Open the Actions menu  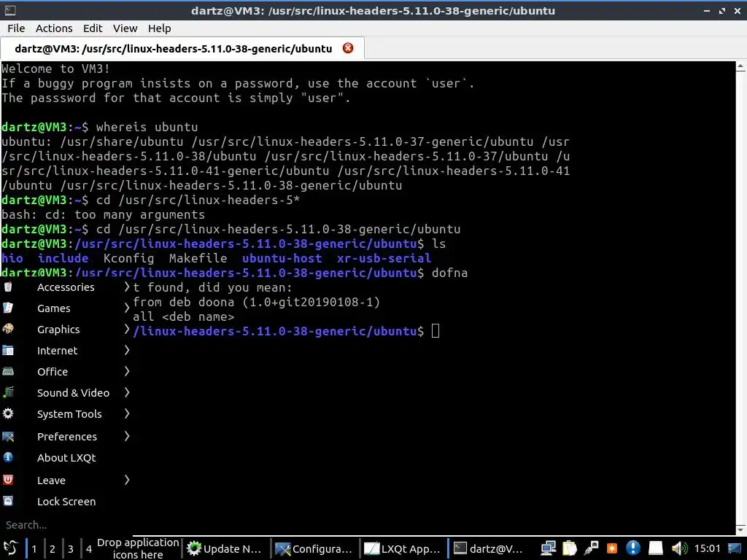coord(54,28)
